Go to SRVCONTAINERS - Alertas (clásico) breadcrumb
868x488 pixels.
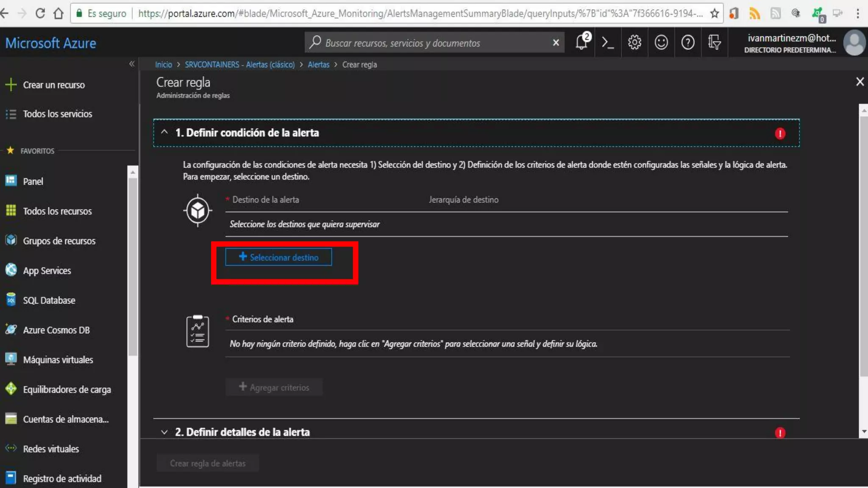pos(239,65)
